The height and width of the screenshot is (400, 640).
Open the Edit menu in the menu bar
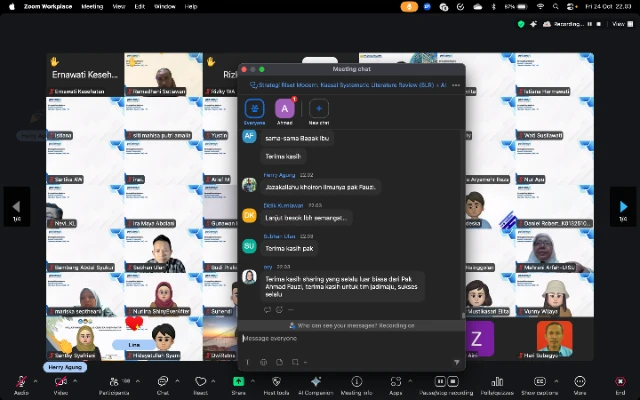tap(140, 7)
